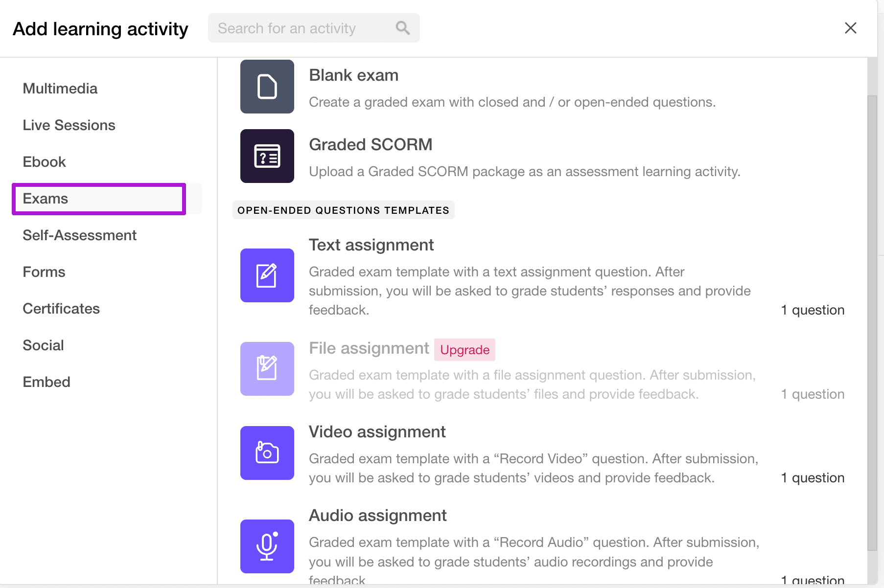Click the Blank exam document icon

(x=267, y=87)
